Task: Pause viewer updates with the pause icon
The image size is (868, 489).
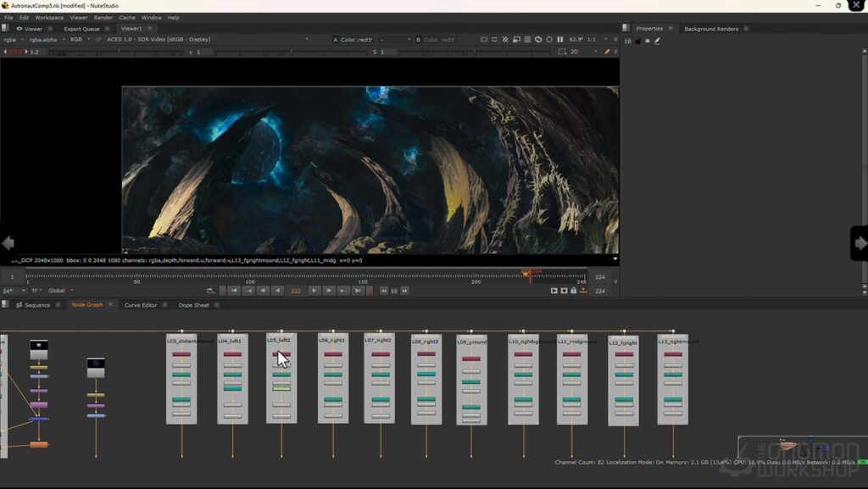Action: [559, 40]
